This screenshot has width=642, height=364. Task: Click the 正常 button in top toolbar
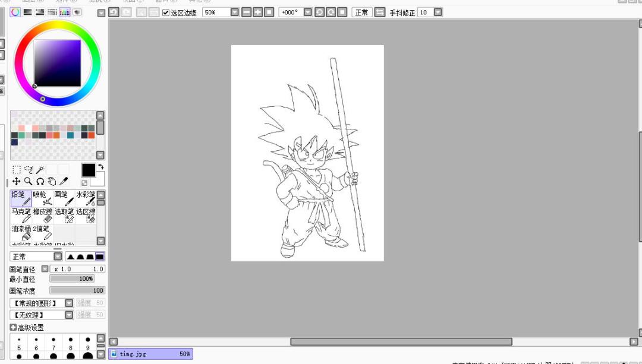click(361, 12)
